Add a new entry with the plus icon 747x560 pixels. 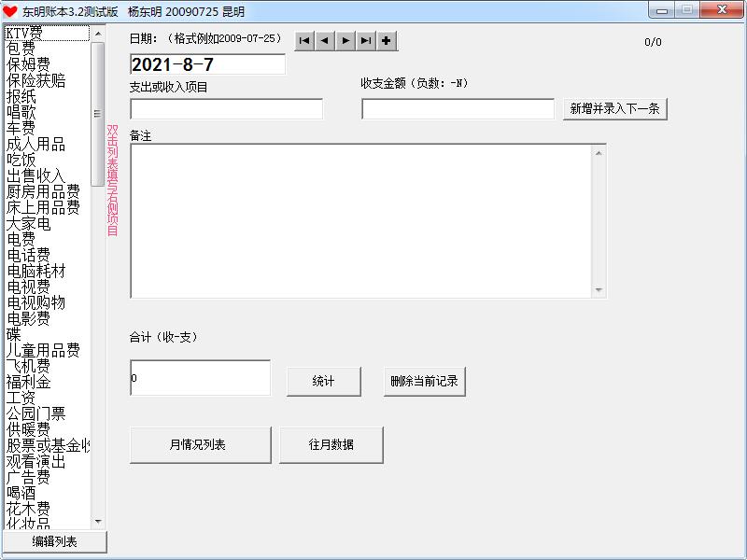[386, 41]
